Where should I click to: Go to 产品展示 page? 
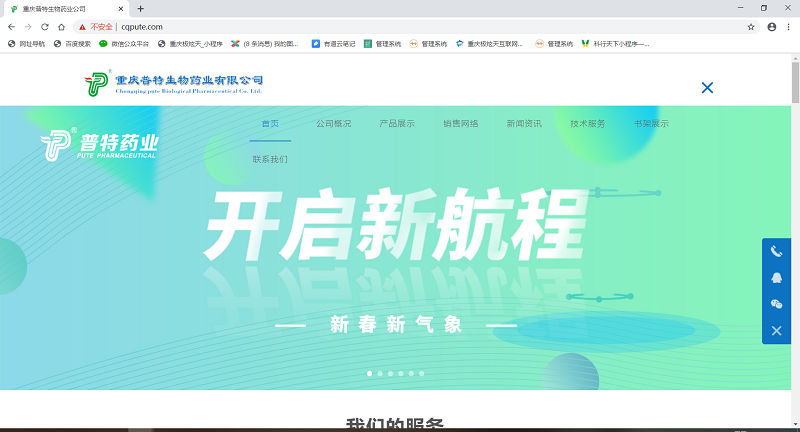pyautogui.click(x=397, y=124)
